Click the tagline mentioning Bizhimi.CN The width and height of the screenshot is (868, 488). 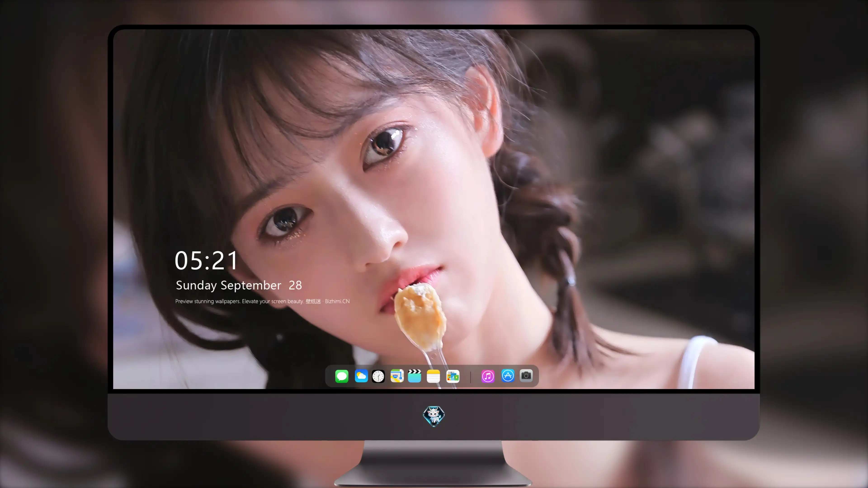click(262, 301)
